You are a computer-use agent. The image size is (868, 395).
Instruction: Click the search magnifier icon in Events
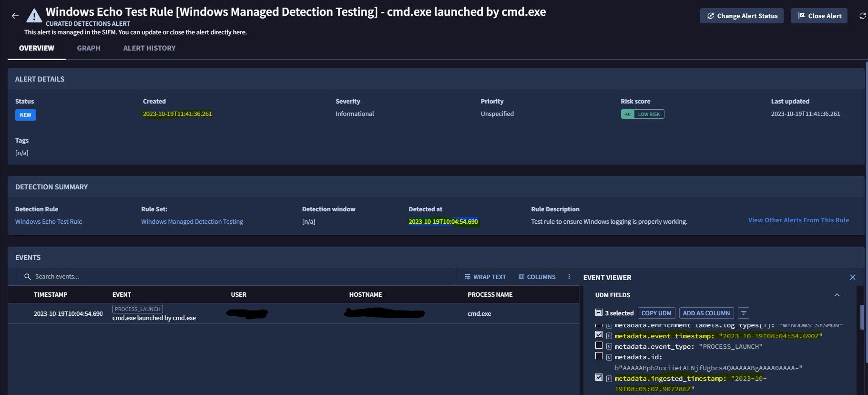(28, 277)
